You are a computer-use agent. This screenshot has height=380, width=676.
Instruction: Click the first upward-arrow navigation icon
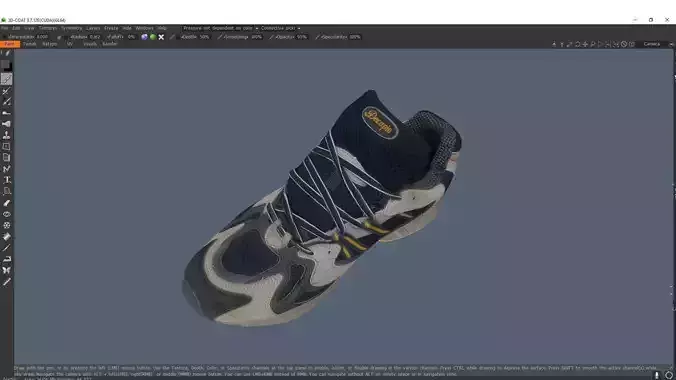[x=554, y=44]
